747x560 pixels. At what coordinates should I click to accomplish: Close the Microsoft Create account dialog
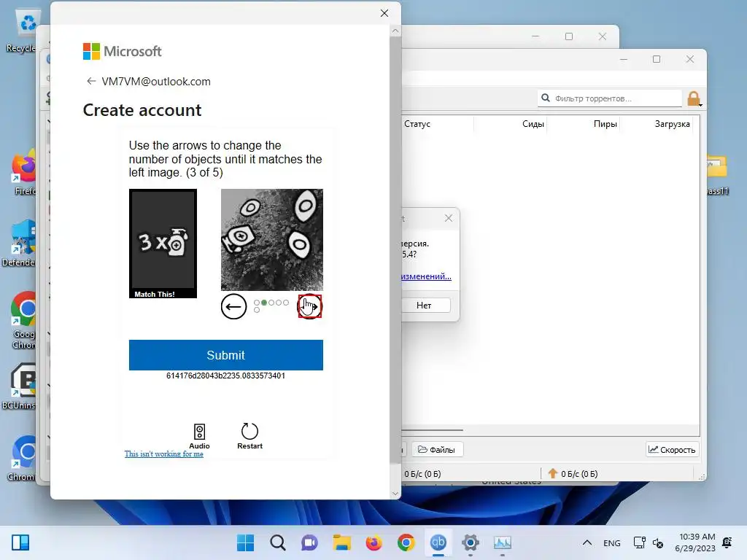[x=384, y=13]
